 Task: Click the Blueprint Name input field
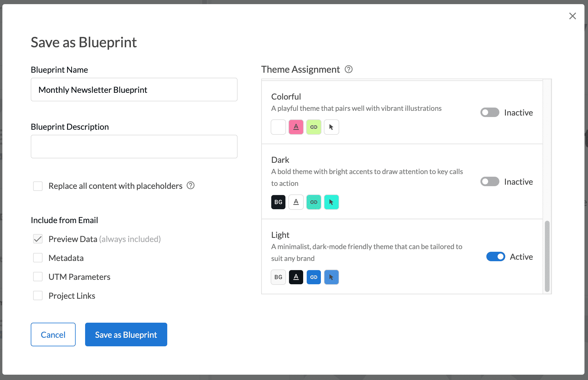point(134,90)
